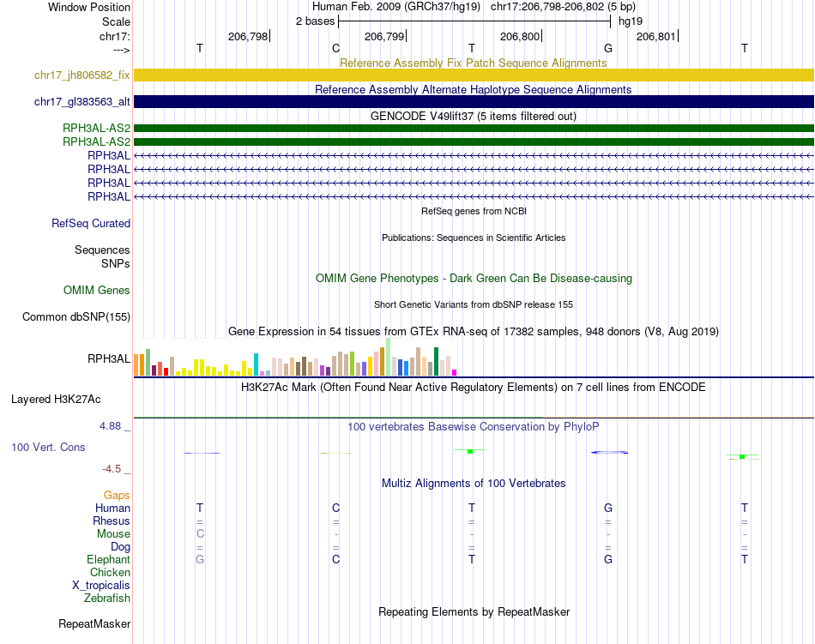Select the Elephant species row label
This screenshot has width=815, height=644.
tap(109, 560)
